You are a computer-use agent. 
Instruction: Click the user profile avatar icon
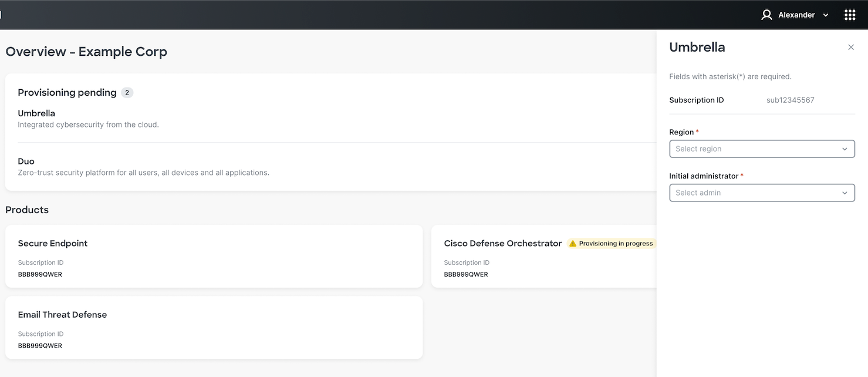(x=766, y=15)
